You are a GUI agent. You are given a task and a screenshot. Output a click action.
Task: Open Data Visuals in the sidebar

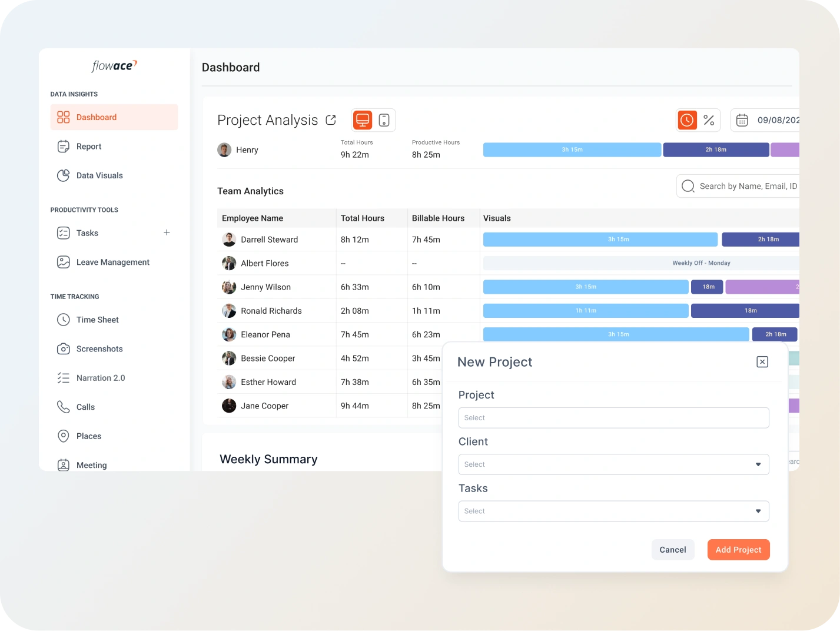(x=99, y=175)
